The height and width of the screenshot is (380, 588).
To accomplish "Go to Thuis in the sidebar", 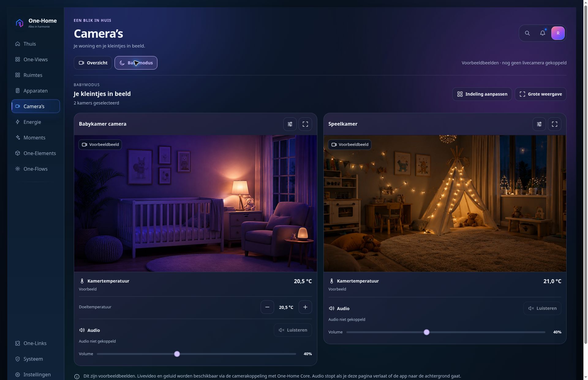I will [36, 44].
